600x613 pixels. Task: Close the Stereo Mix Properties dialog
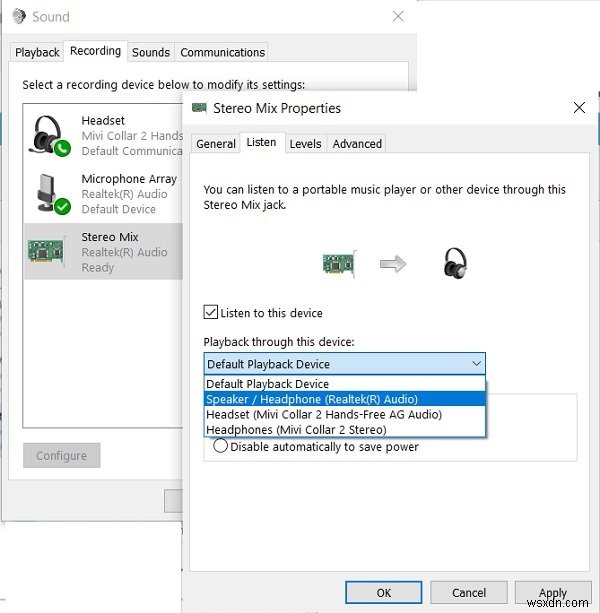[x=579, y=107]
